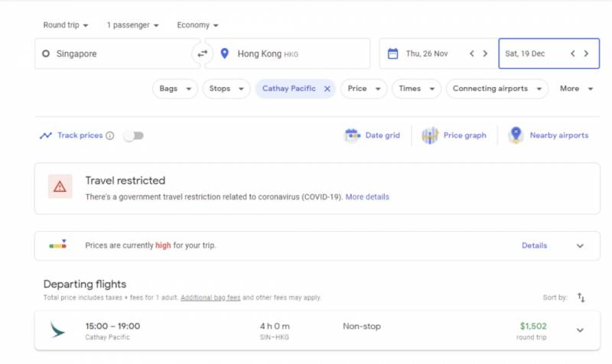Image resolution: width=612 pixels, height=364 pixels.
Task: Click calendar icon in departure date
Action: point(392,54)
